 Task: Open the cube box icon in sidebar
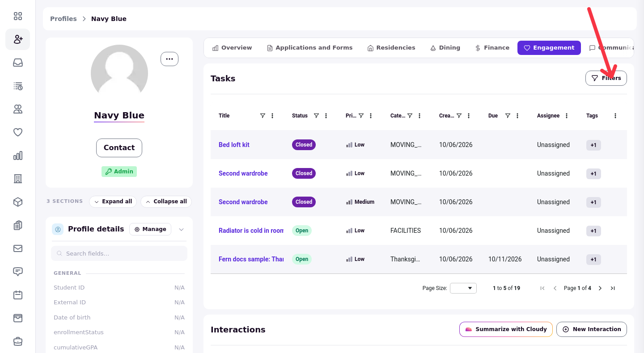pos(18,202)
